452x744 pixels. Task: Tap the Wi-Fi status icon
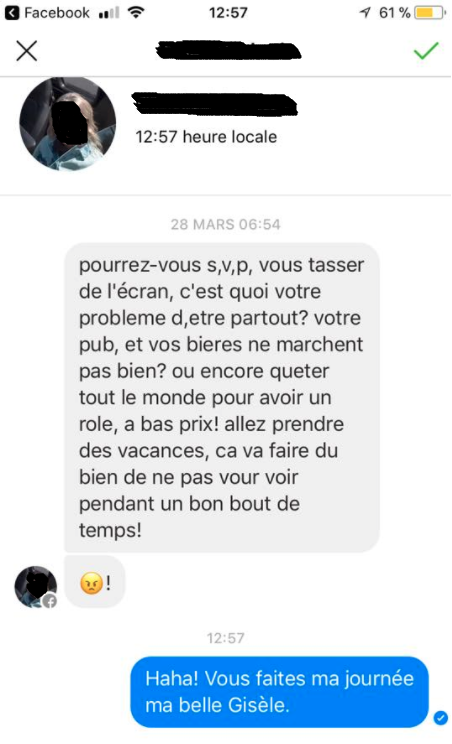(x=136, y=13)
